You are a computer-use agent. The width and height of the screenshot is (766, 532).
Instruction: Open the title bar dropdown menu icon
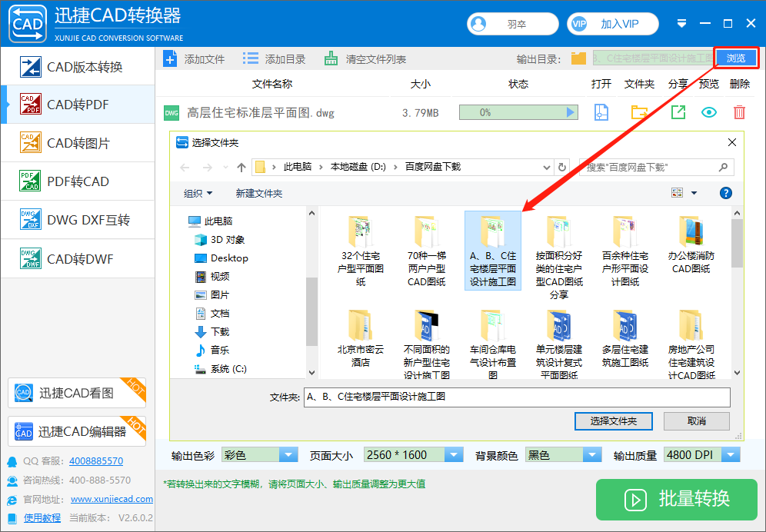682,24
